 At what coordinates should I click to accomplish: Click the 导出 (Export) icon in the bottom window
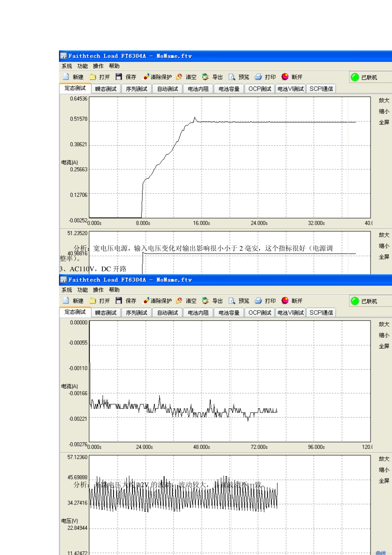click(205, 301)
